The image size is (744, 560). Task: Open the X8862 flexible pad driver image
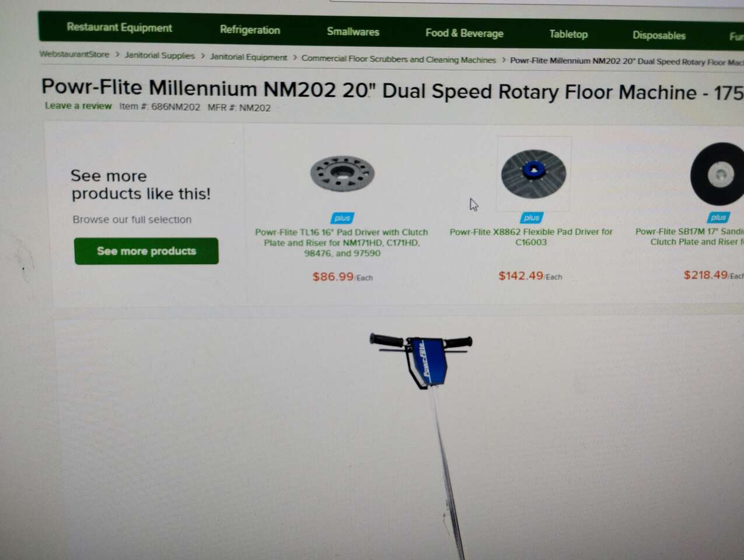(533, 174)
